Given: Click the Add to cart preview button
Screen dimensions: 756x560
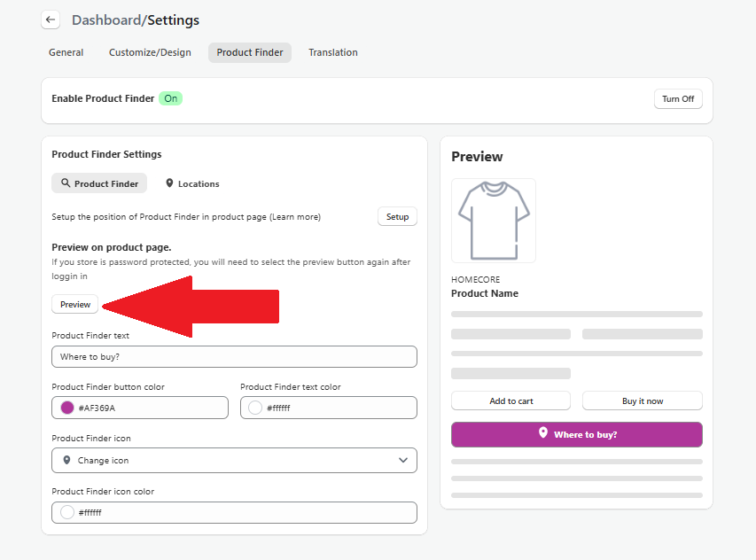Looking at the screenshot, I should (x=511, y=401).
